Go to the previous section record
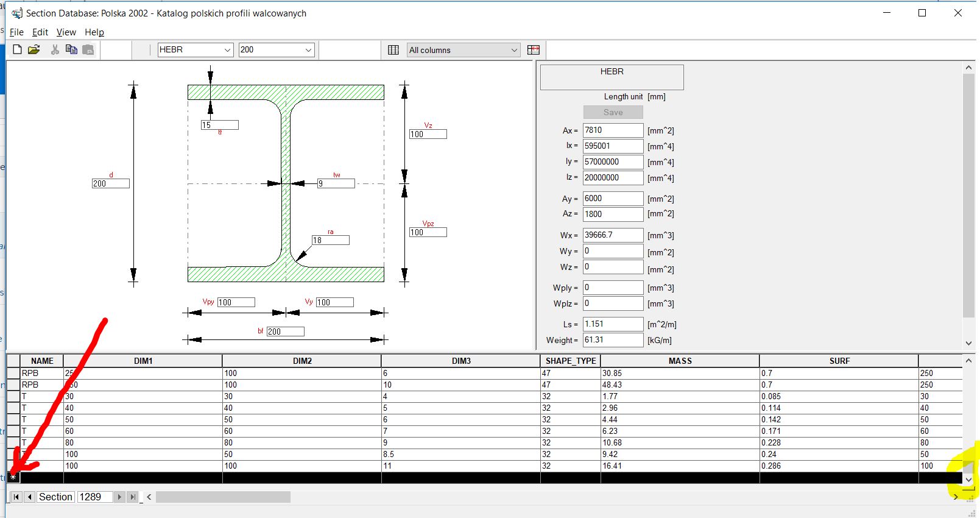 [29, 497]
